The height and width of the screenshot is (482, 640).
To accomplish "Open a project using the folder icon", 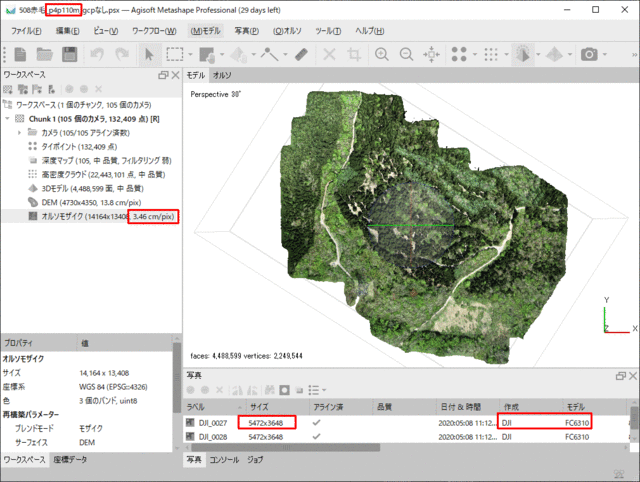I will [44, 54].
